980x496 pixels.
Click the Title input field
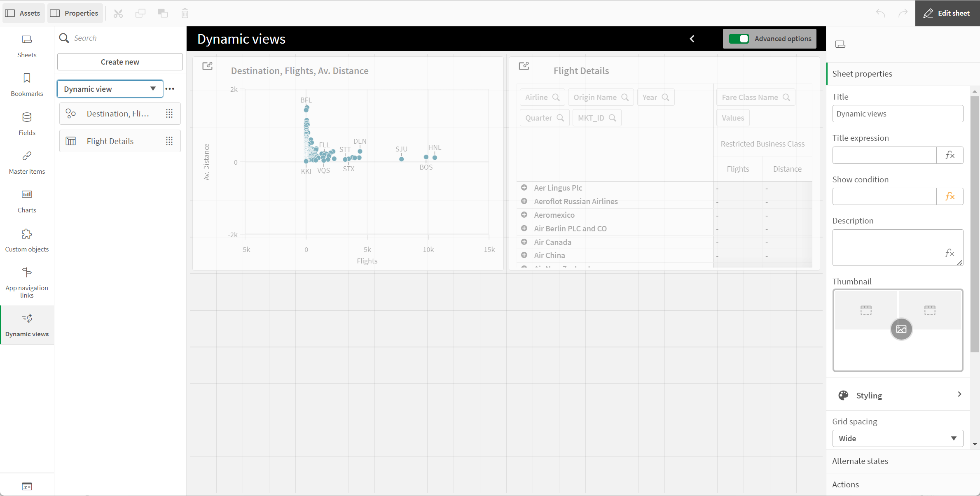pos(898,113)
